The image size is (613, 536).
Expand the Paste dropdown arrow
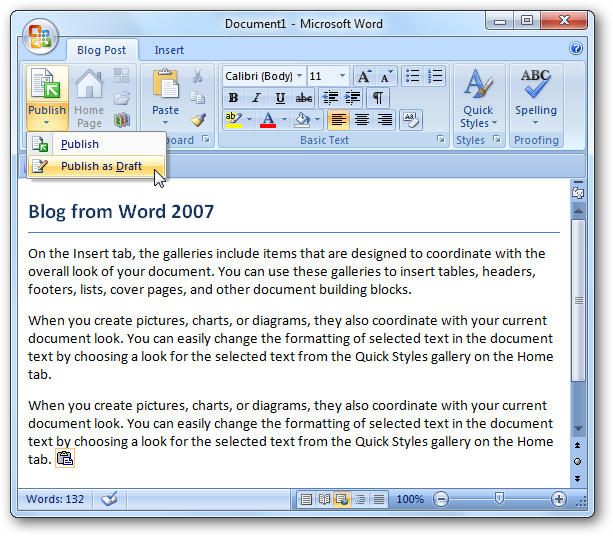tap(165, 123)
